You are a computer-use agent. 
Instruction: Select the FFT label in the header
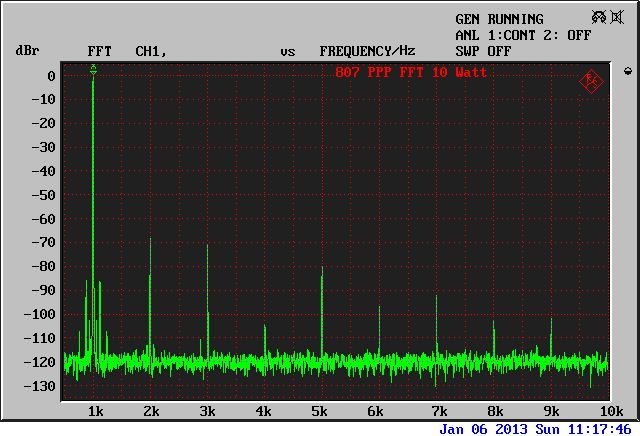coord(100,50)
